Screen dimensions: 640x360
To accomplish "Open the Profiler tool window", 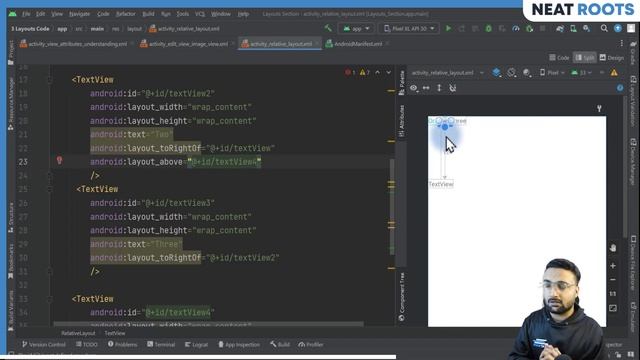I will point(311,344).
